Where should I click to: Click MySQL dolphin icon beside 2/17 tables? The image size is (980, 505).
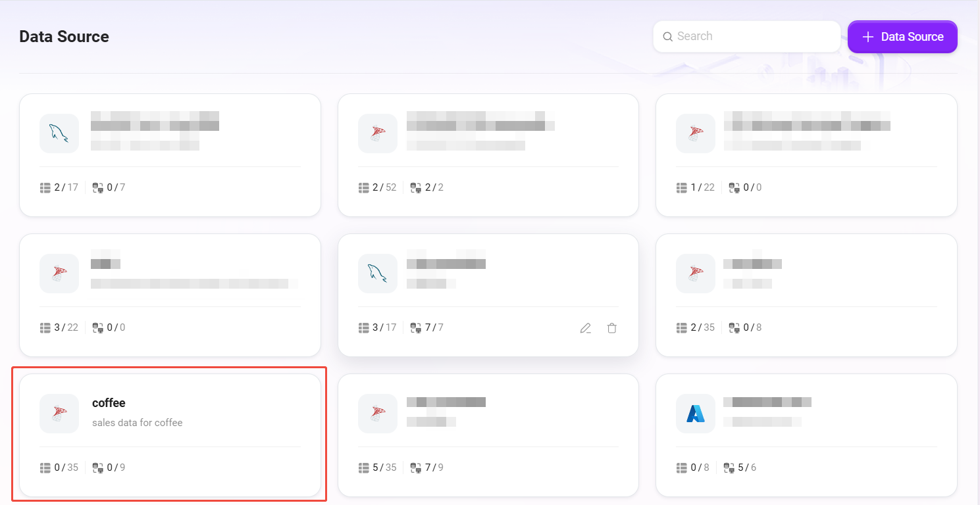tap(59, 133)
